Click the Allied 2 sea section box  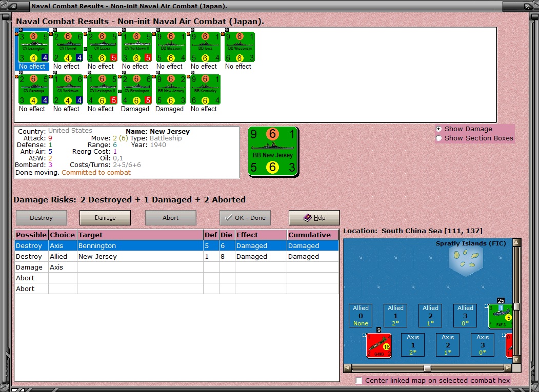[x=430, y=315]
